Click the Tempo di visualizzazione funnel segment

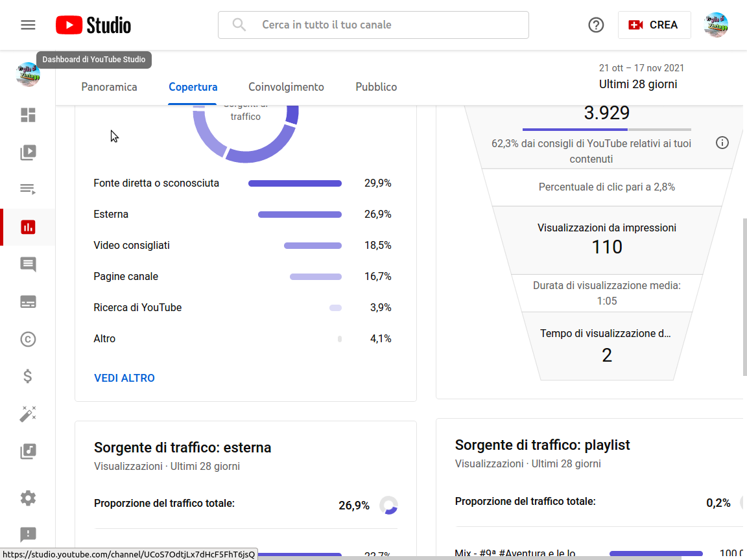606,346
